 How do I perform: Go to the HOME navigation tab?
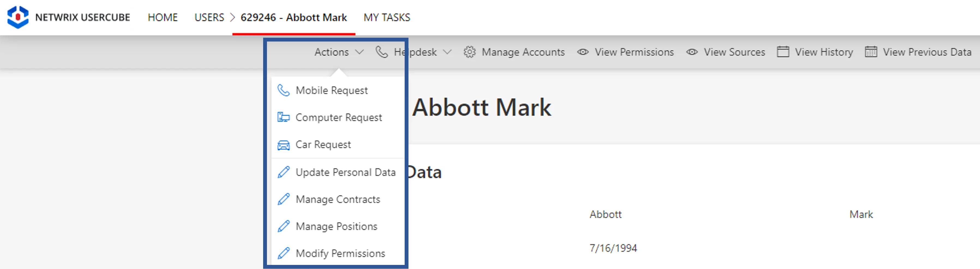[163, 17]
